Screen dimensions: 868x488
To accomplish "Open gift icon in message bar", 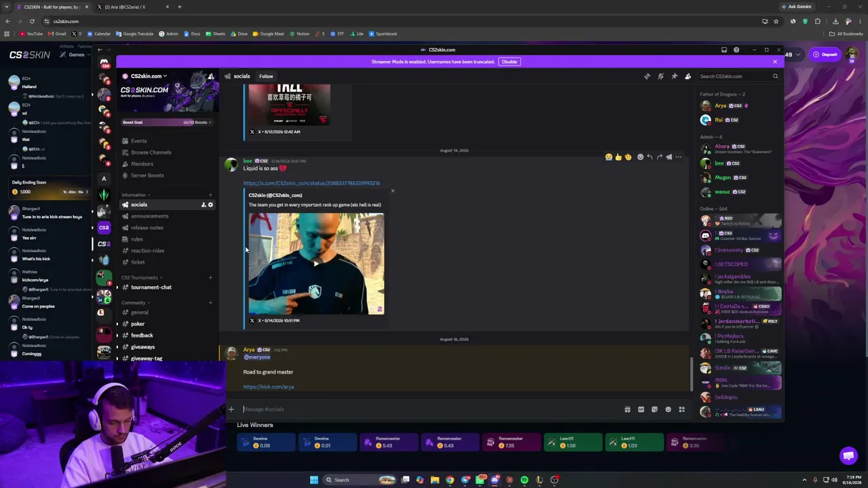I will point(627,409).
